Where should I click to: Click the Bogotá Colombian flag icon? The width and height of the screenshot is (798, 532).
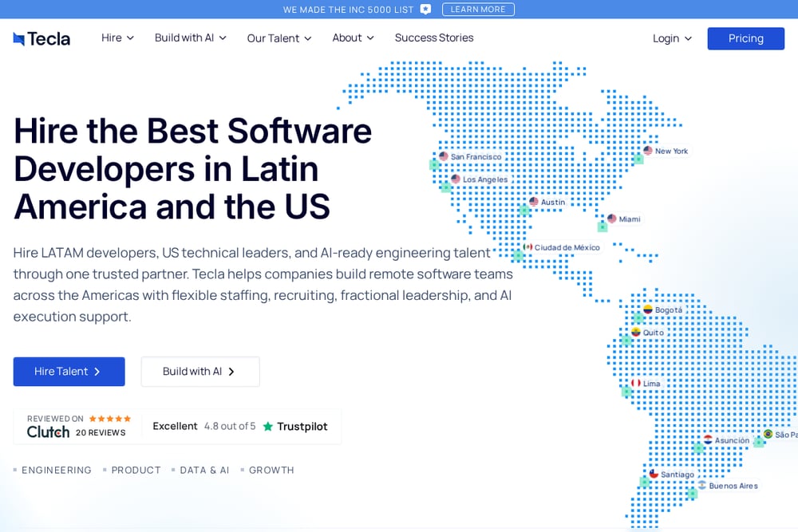click(648, 309)
